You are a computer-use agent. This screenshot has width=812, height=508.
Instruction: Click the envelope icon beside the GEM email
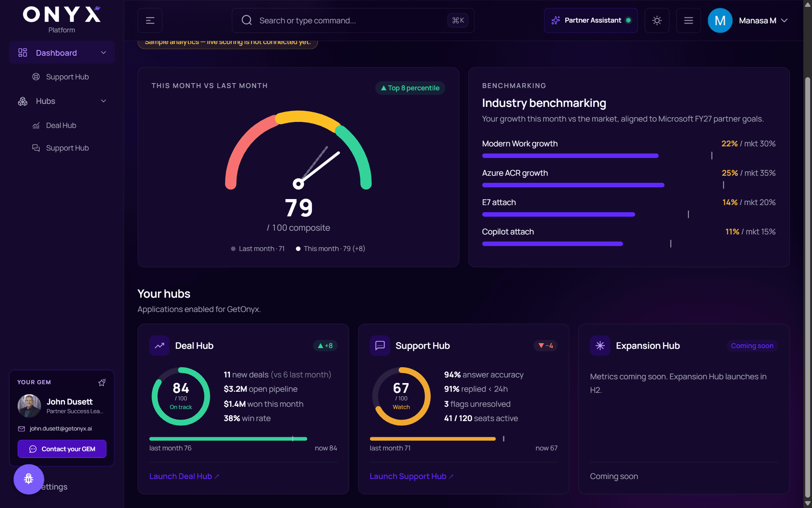[21, 429]
